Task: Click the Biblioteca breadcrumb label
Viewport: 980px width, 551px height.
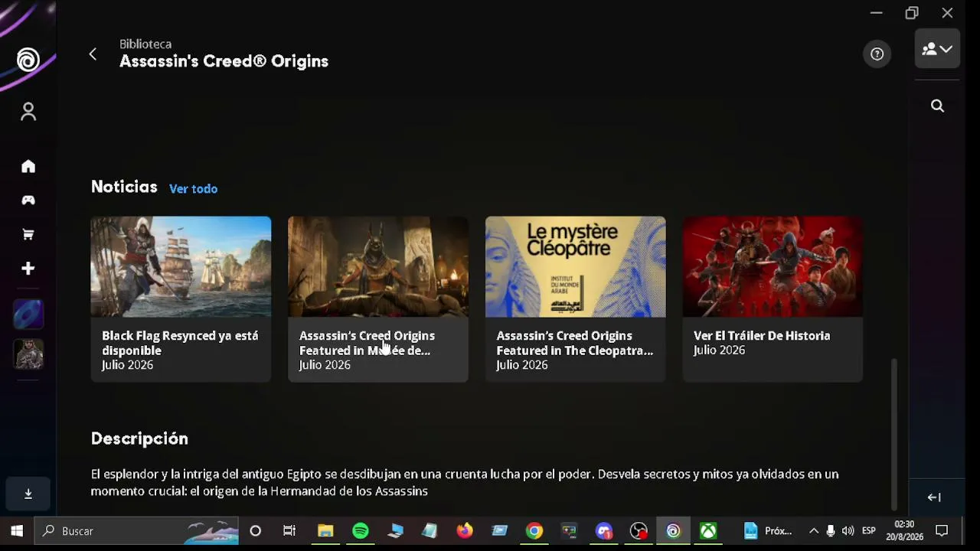Action: pyautogui.click(x=145, y=44)
